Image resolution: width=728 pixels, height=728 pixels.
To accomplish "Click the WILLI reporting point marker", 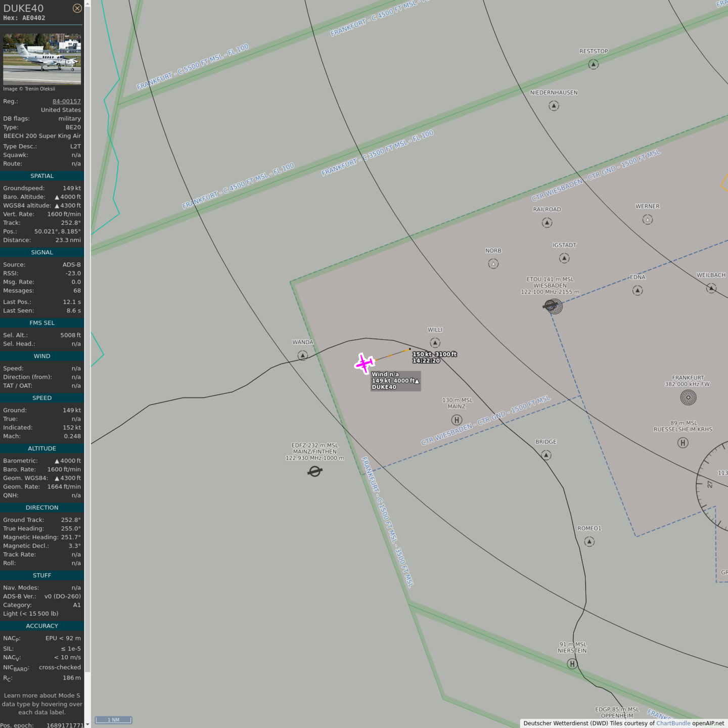I will (x=435, y=343).
